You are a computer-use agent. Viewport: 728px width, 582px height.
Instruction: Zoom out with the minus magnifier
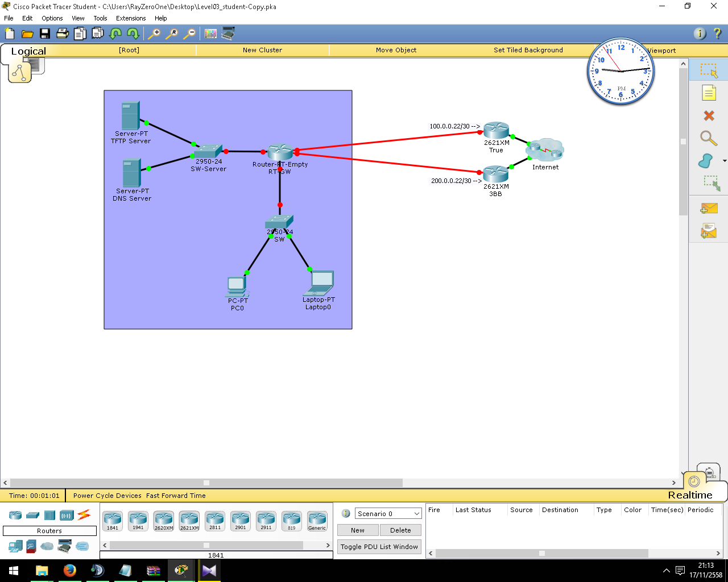click(189, 34)
